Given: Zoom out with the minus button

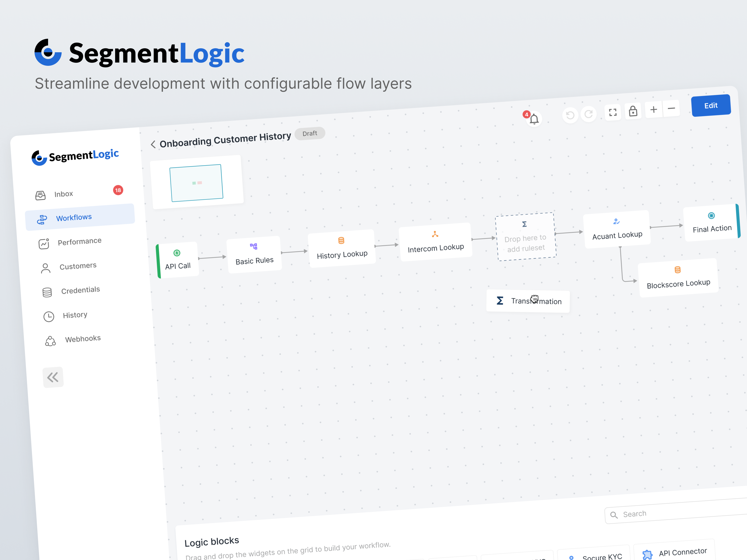Looking at the screenshot, I should 671,108.
